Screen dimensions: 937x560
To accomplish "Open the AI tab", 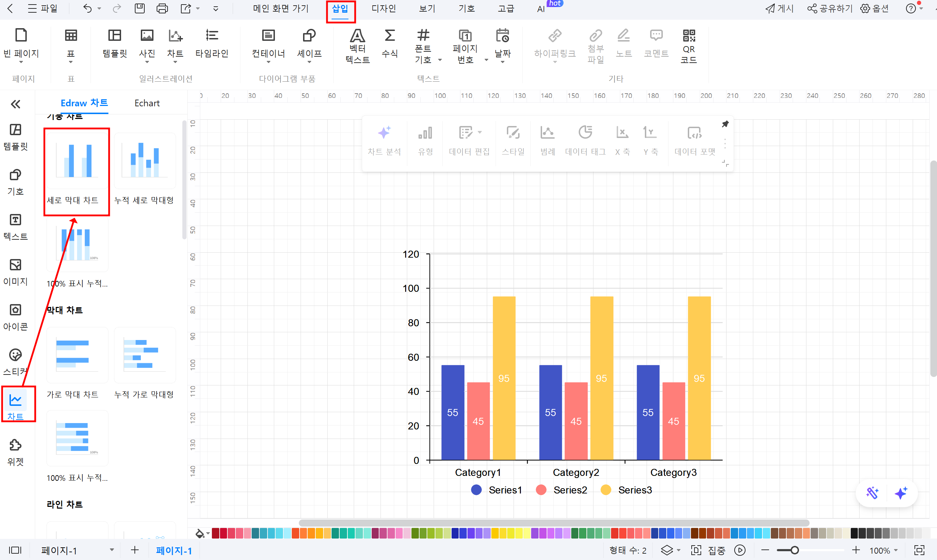I will (541, 9).
